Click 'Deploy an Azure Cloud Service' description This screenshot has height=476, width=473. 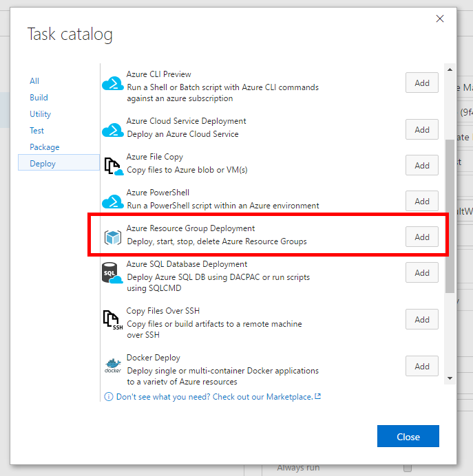click(x=182, y=134)
